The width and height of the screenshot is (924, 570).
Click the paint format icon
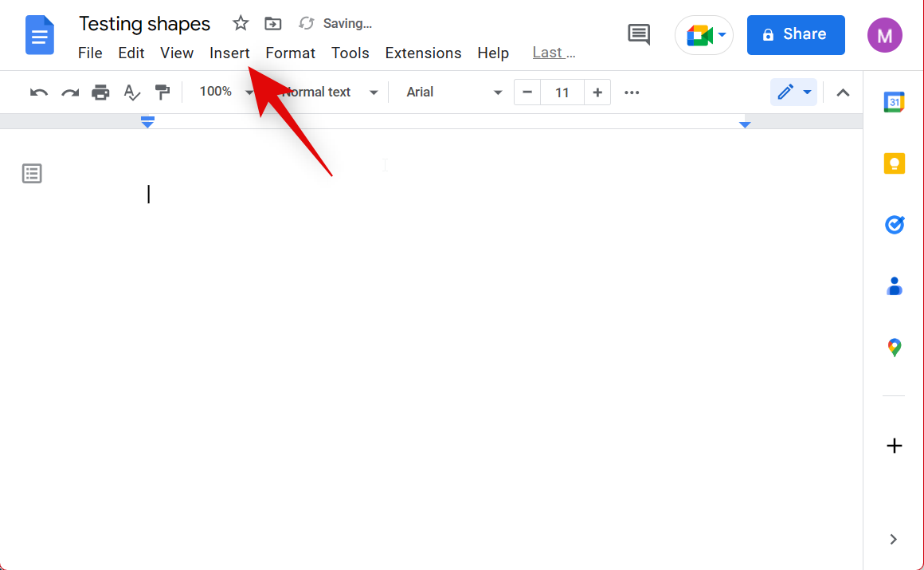[x=162, y=92]
